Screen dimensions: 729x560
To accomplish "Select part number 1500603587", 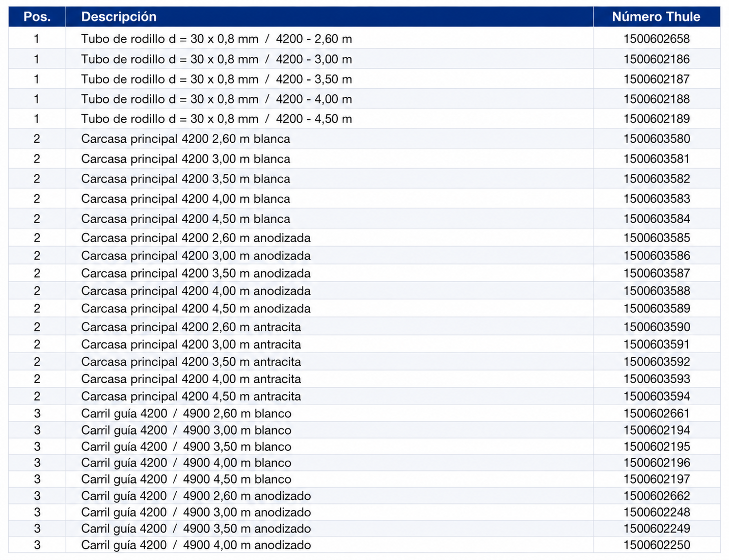I will 657,273.
